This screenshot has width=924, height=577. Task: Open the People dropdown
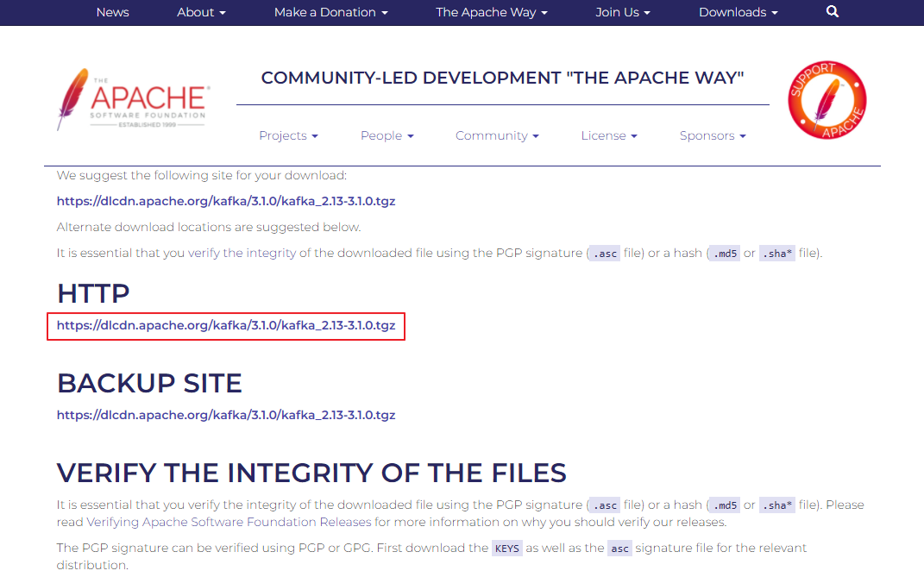387,135
